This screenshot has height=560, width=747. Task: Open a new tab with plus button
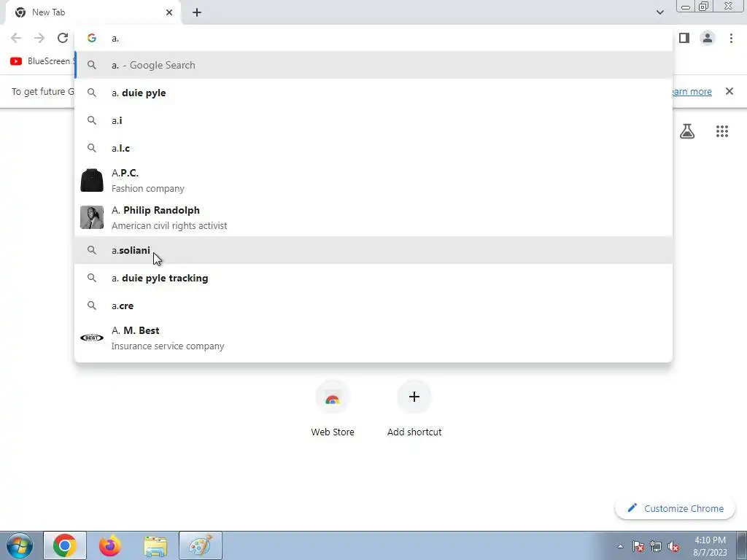197,12
